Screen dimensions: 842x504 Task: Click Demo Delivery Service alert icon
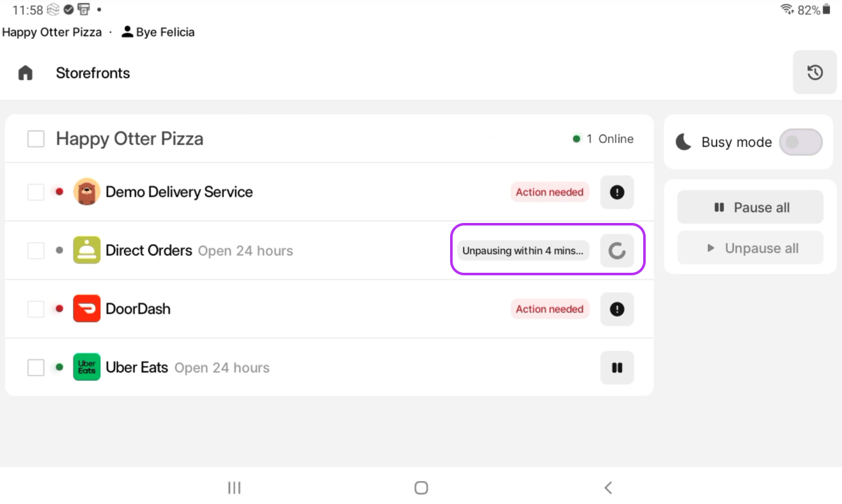(x=617, y=192)
